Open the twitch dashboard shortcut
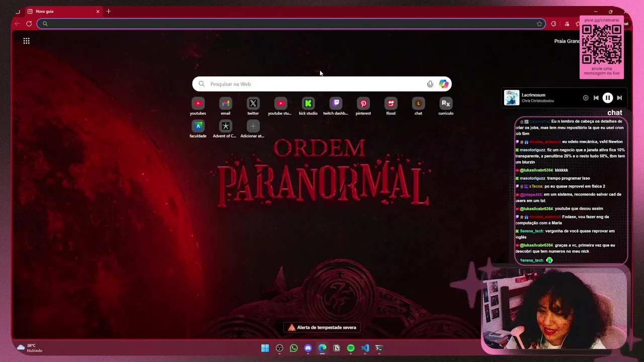The height and width of the screenshot is (362, 644). [x=336, y=106]
